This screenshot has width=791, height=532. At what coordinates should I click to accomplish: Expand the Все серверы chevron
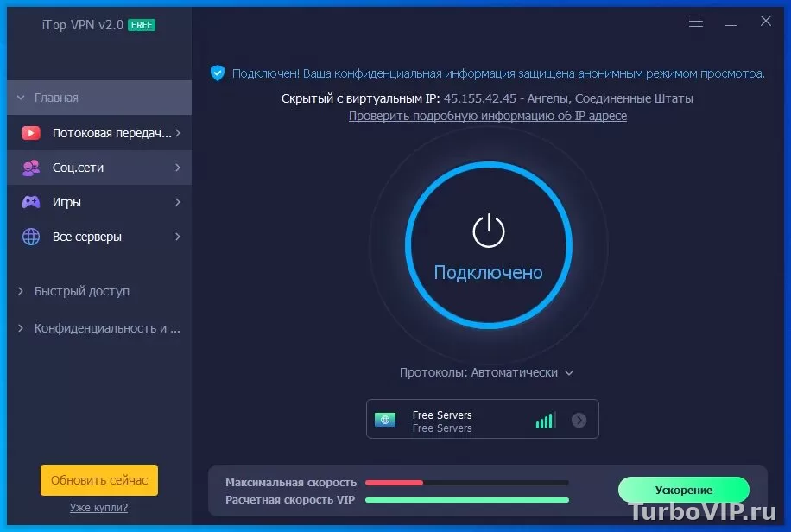178,237
